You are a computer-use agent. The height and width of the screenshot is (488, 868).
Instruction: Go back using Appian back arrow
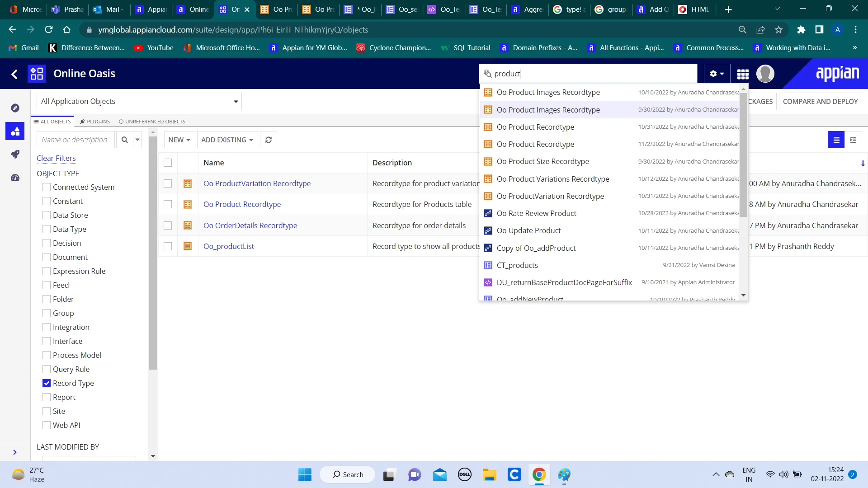point(14,74)
